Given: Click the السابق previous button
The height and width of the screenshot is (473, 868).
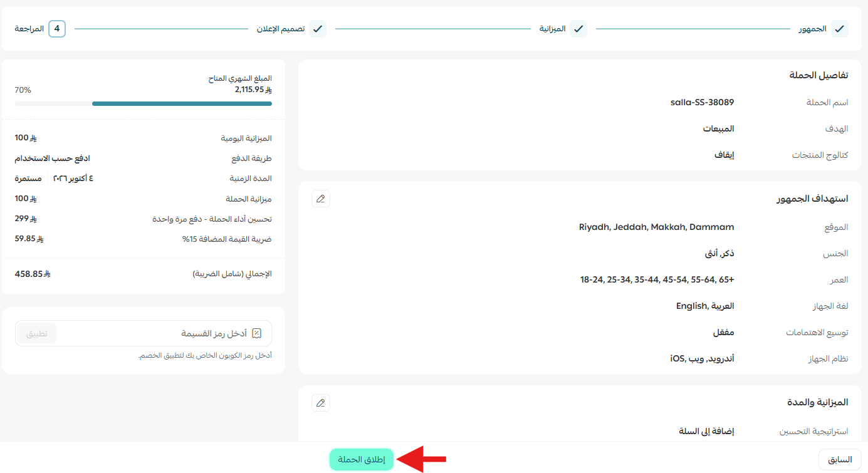Looking at the screenshot, I should click(x=840, y=459).
